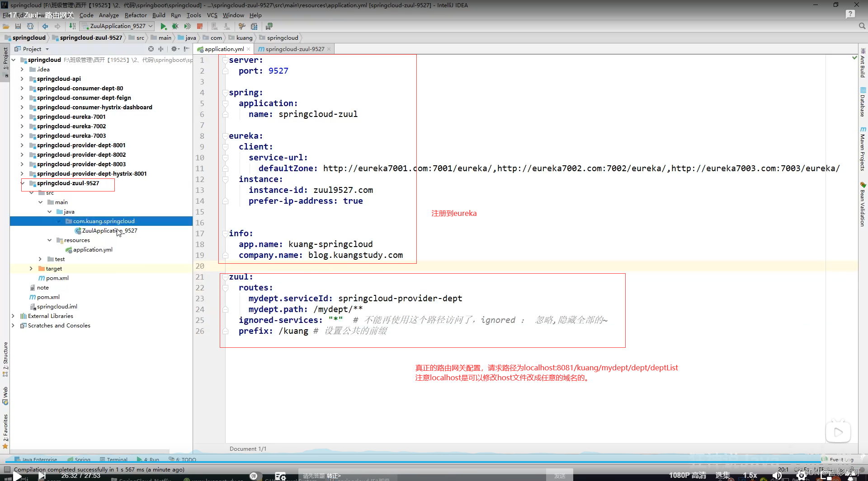Start debugging with the bug icon
Viewport: 868px width, 481px height.
(x=175, y=26)
